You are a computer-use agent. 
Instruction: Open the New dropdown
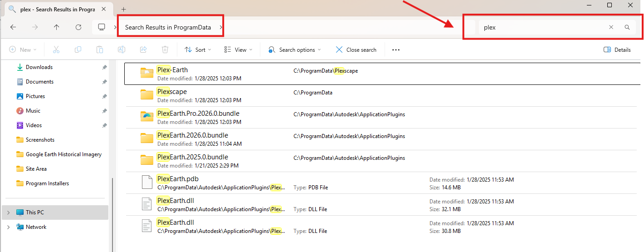click(23, 50)
